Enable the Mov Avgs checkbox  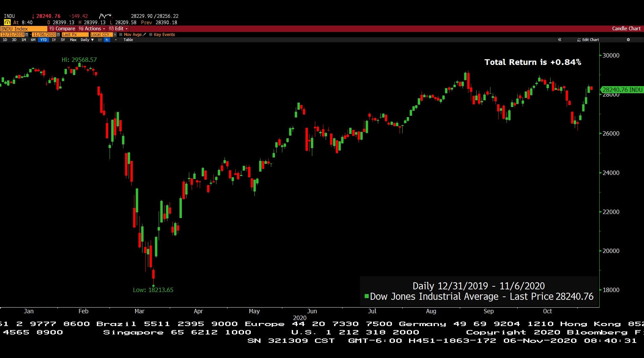121,35
